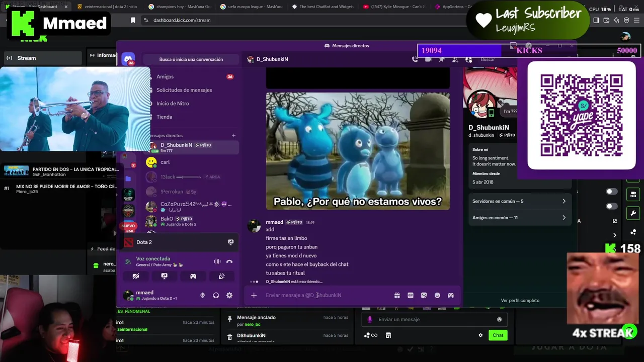The image size is (644, 362).
Task: Click Ver perfil completo
Action: click(x=520, y=300)
